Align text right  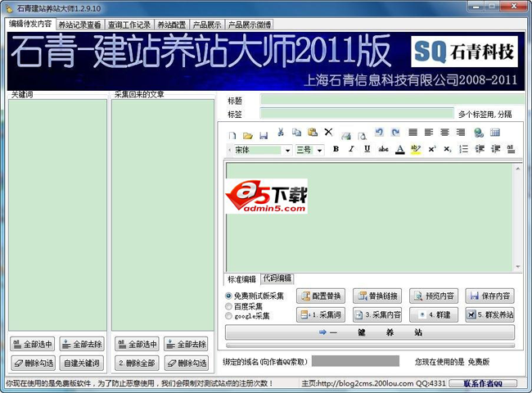pos(461,132)
